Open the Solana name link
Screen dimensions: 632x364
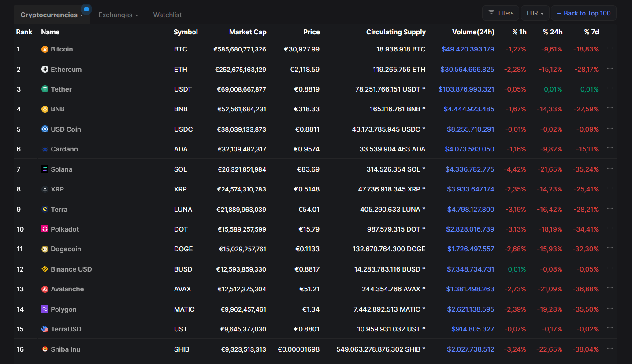(62, 169)
